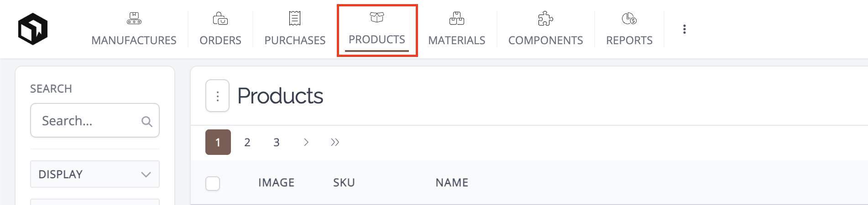Click the Products open box icon
868x205 pixels.
click(x=377, y=17)
